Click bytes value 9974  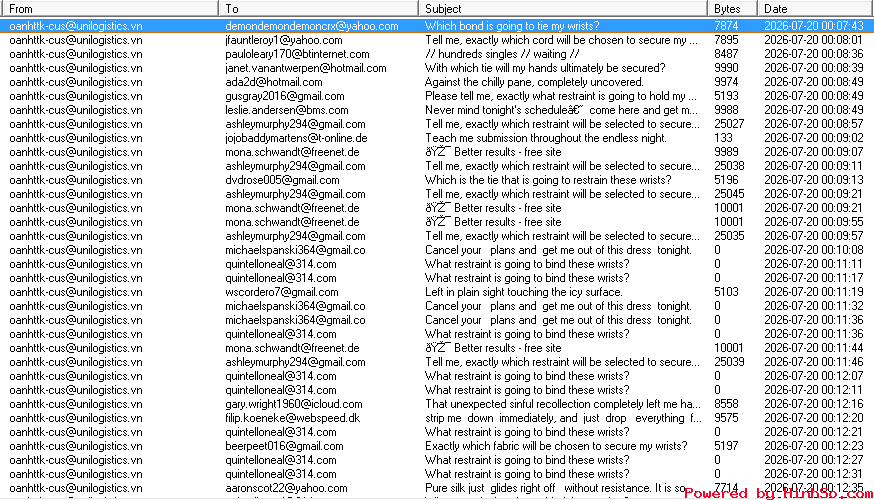(x=726, y=82)
